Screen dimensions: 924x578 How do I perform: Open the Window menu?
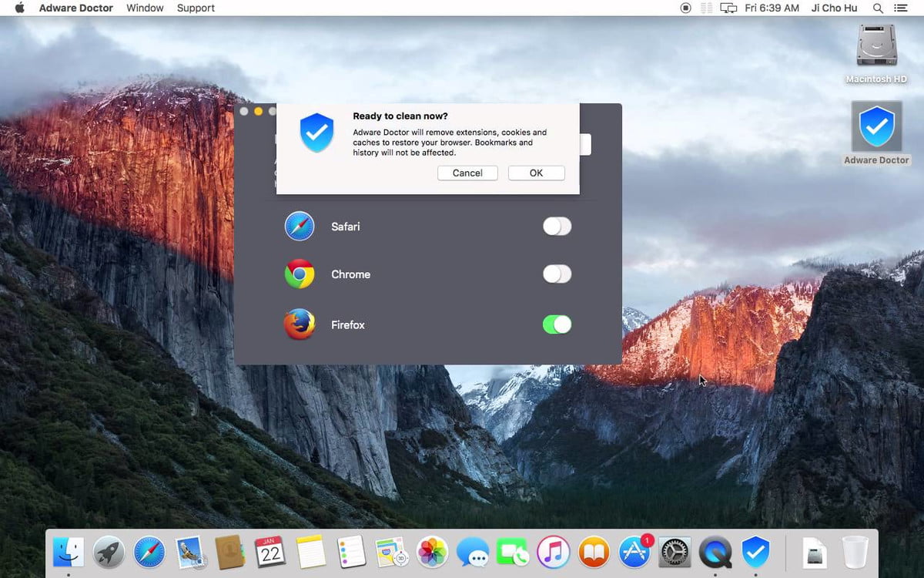[145, 8]
